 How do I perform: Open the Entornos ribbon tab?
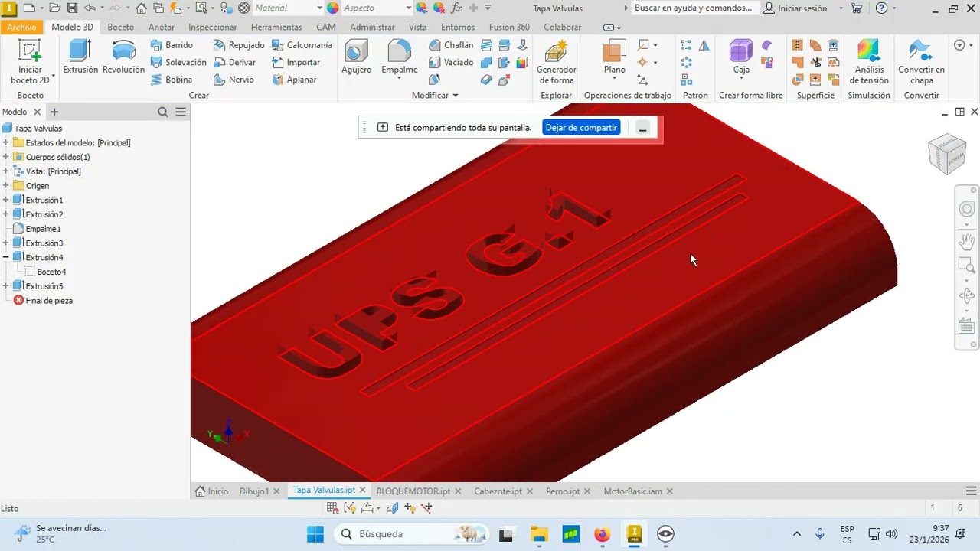(458, 27)
